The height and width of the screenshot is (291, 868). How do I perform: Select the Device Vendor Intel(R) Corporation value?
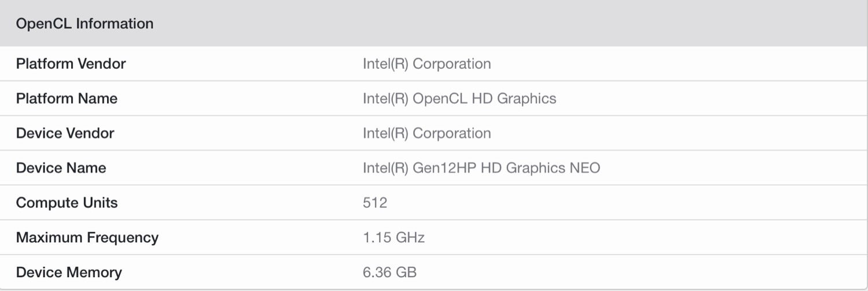click(426, 133)
